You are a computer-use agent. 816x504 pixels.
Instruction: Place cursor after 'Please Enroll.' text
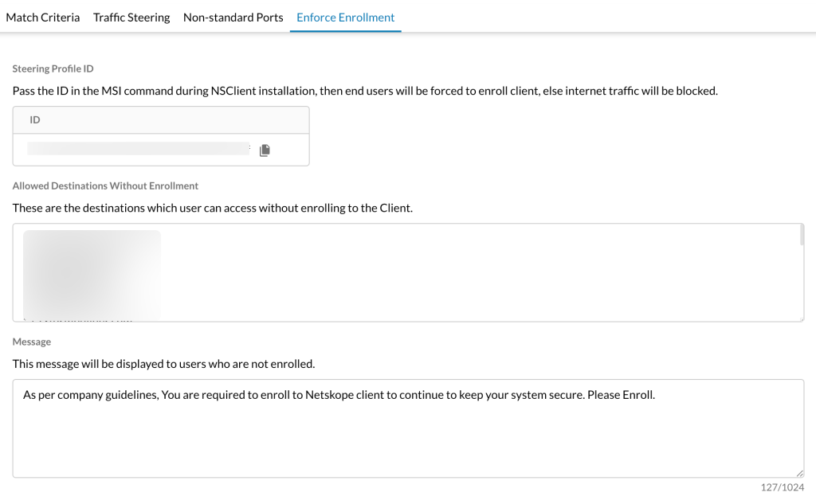point(657,395)
